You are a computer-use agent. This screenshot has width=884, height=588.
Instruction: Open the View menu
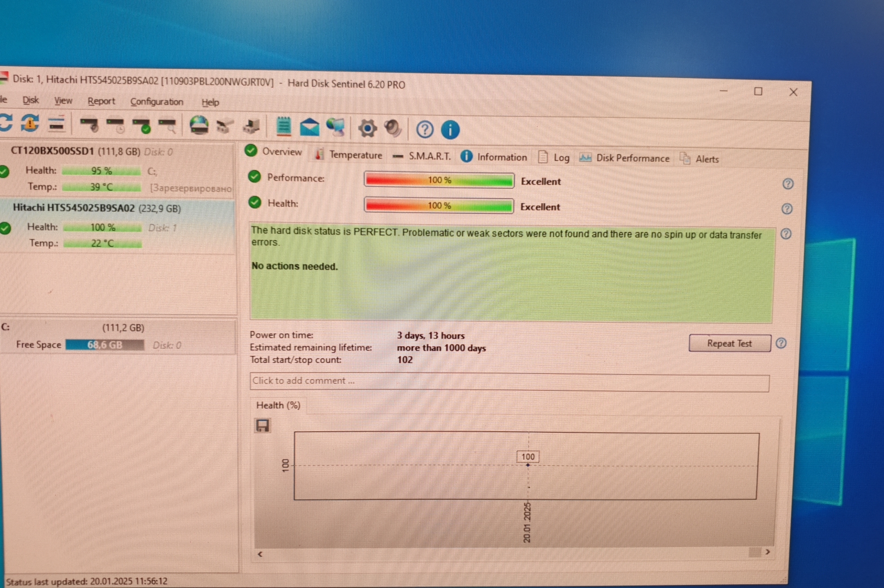pos(63,101)
